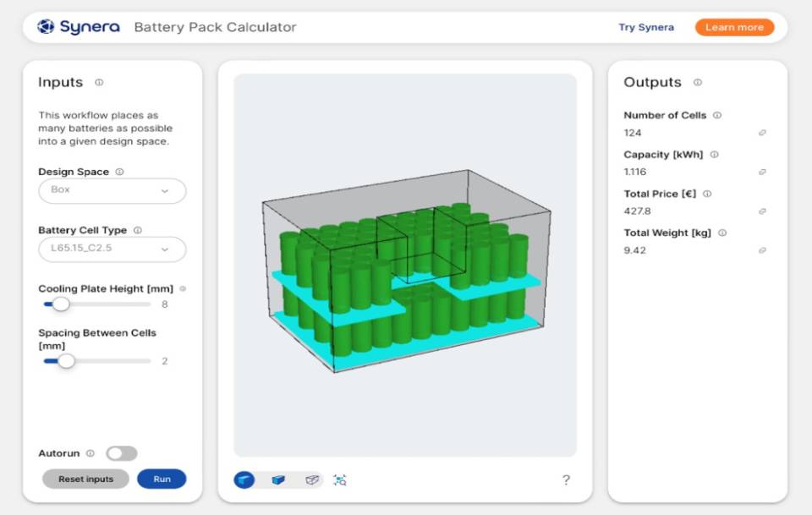Click the Reset inputs button
812x515 pixels.
click(86, 479)
